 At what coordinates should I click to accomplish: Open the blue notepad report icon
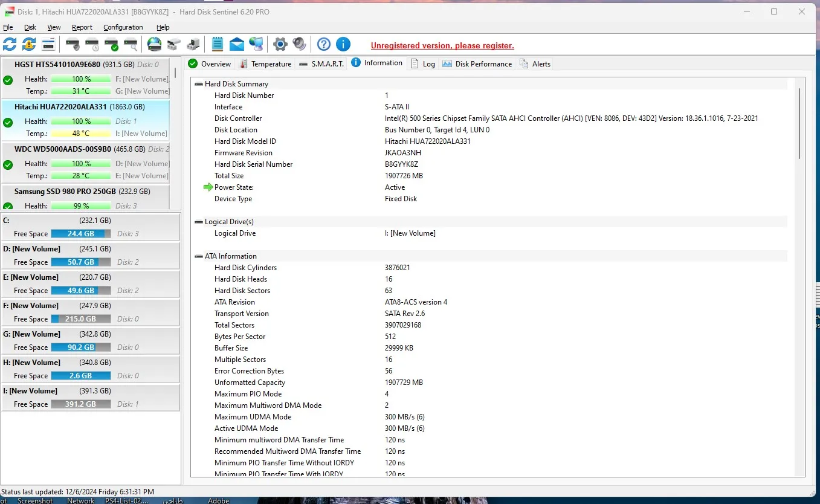click(x=218, y=44)
